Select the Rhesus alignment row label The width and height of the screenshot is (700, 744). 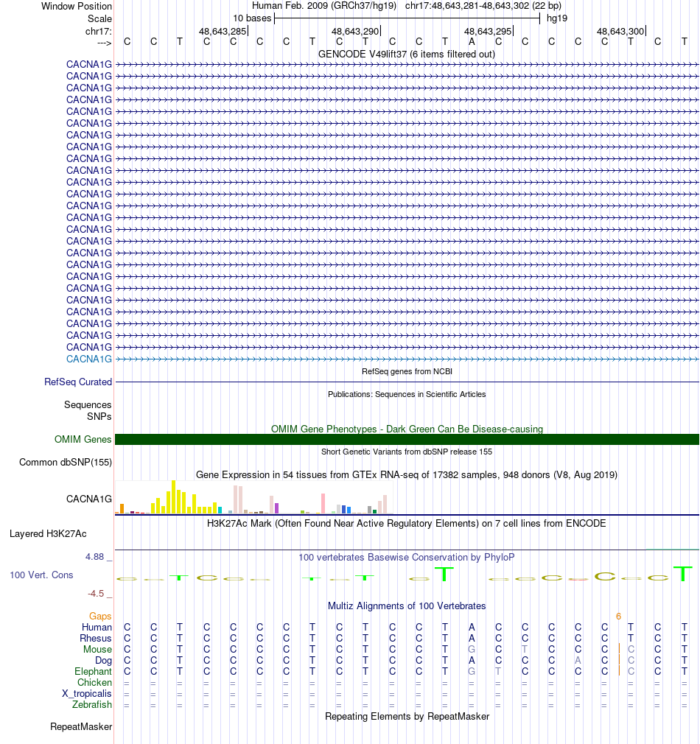pos(95,638)
